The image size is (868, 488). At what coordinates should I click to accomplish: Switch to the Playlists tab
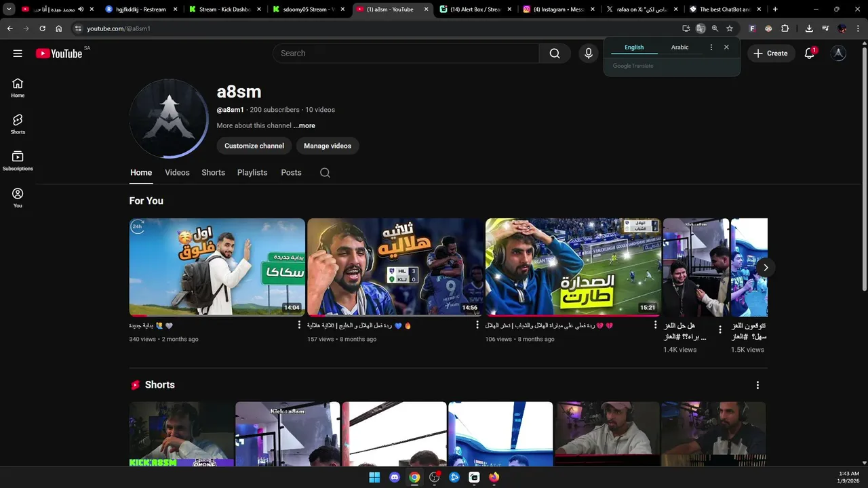tap(252, 173)
